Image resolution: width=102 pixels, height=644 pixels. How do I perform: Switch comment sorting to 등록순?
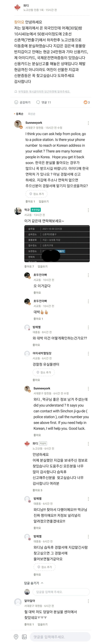pos(19,114)
